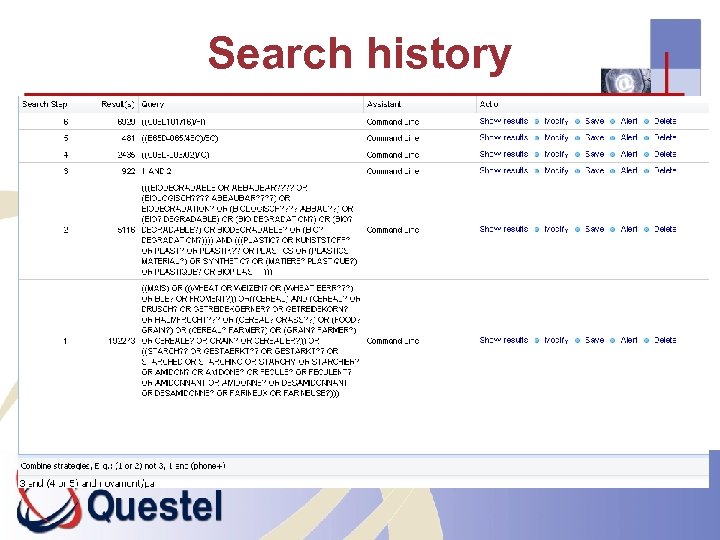
Task: Show results for search step 4
Action: [504, 154]
